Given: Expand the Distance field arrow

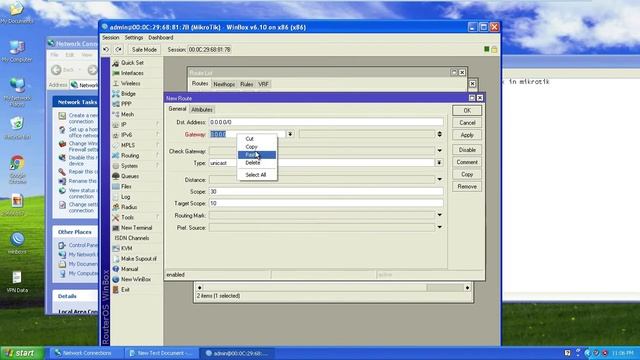Looking at the screenshot, I should click(x=440, y=180).
